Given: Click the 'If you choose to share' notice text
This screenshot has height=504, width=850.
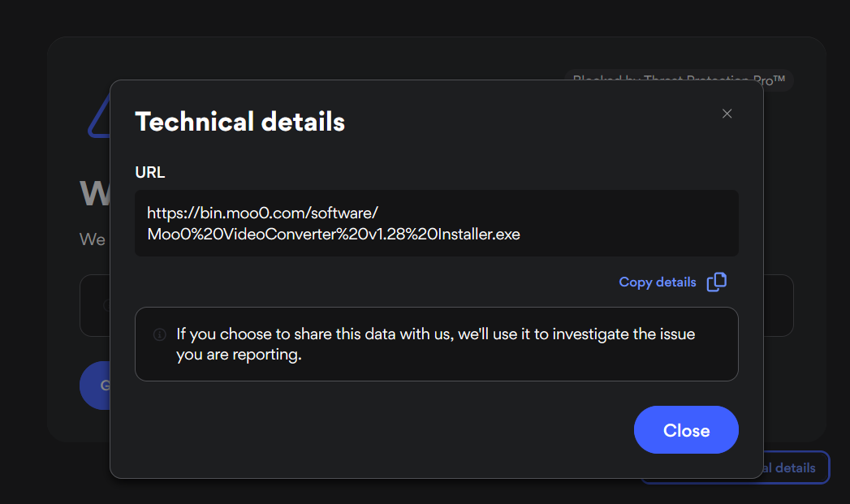Looking at the screenshot, I should [x=435, y=334].
